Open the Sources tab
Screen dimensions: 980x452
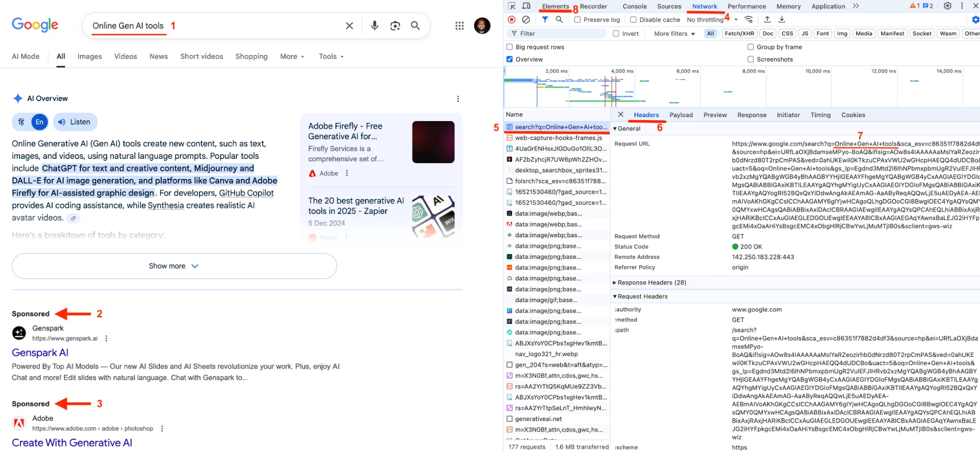(669, 6)
